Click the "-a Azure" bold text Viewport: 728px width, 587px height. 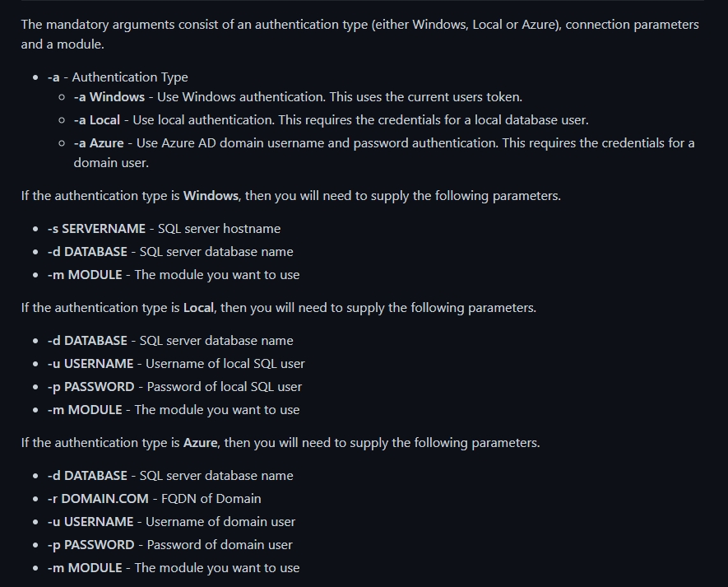tap(99, 142)
